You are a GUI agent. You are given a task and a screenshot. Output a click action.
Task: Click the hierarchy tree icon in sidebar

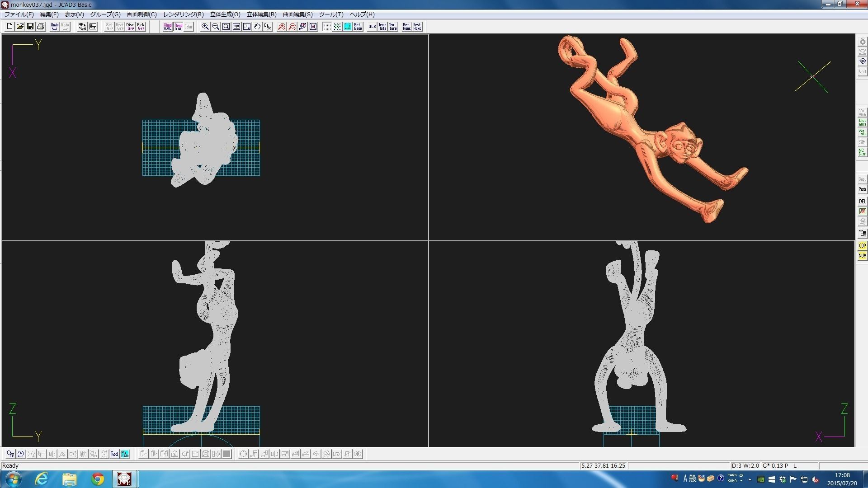pos(862,234)
